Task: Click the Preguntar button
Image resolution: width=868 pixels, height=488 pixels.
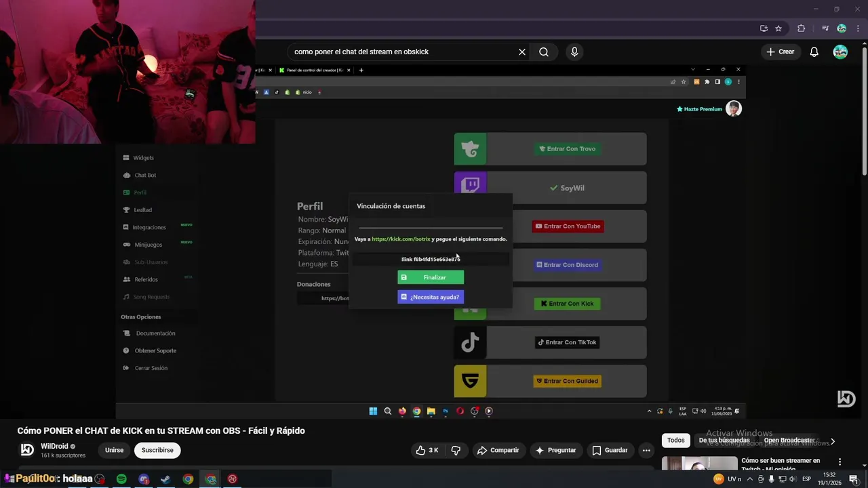Action: [x=555, y=450]
